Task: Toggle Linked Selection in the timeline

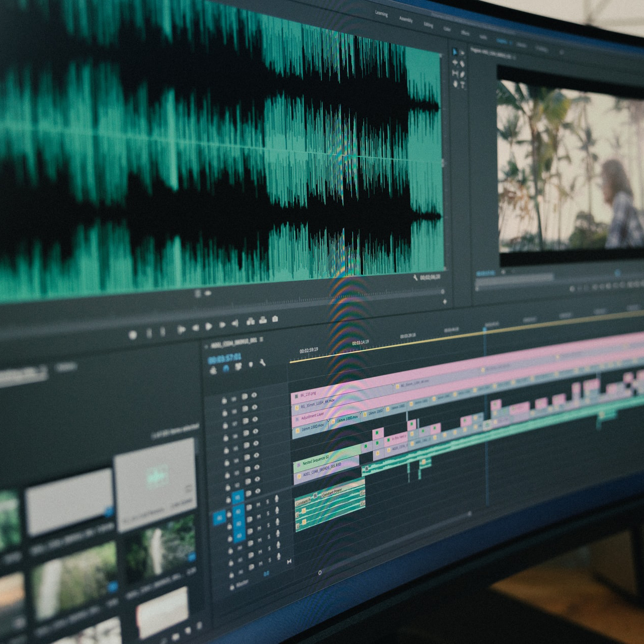Action: [238, 366]
